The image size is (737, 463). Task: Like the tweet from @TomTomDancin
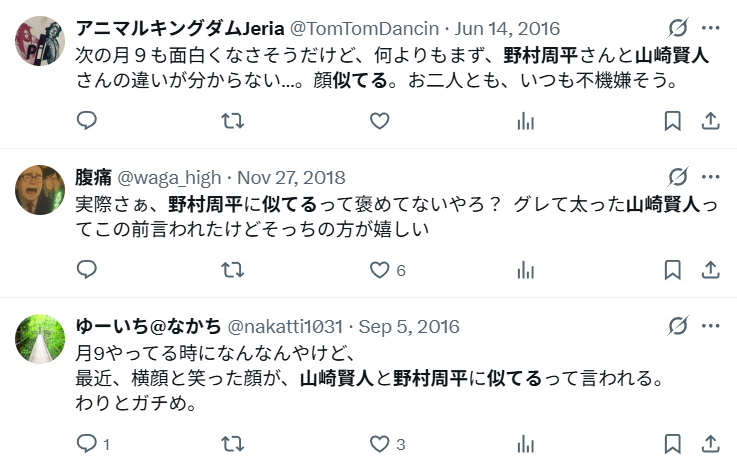(x=379, y=121)
